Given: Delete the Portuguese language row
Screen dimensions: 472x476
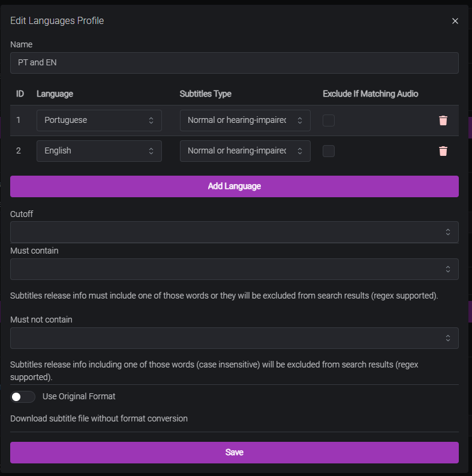Looking at the screenshot, I should (443, 120).
